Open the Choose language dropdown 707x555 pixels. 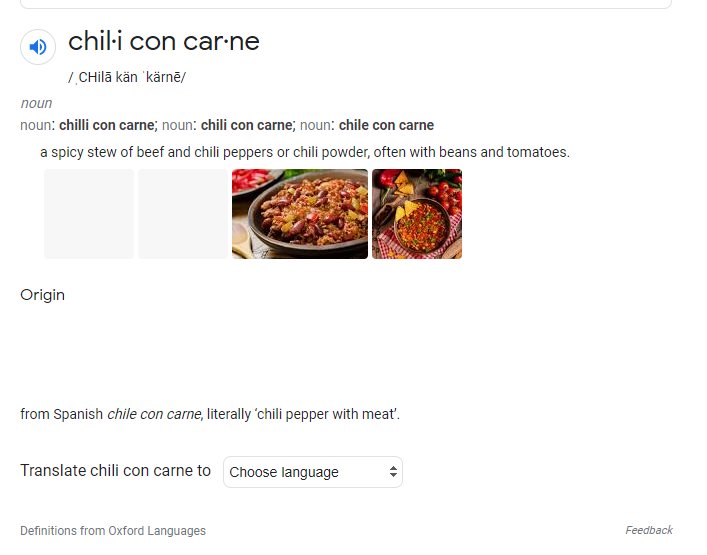(x=312, y=472)
